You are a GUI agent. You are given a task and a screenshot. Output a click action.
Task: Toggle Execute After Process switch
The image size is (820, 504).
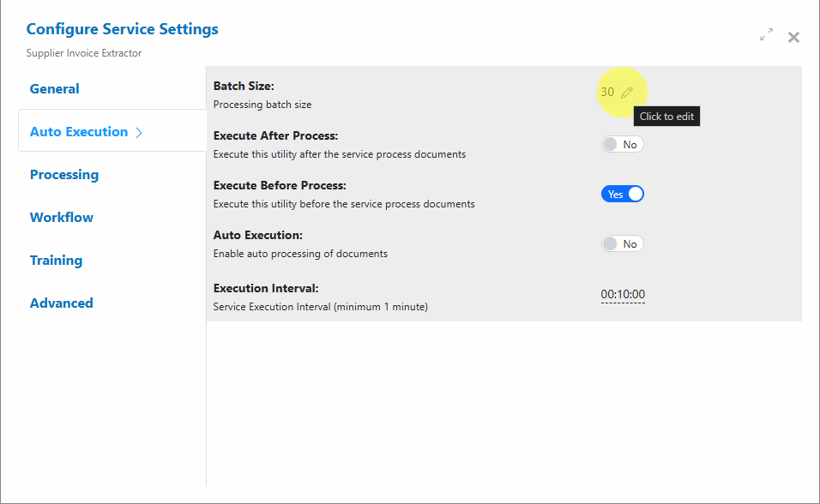pos(623,144)
